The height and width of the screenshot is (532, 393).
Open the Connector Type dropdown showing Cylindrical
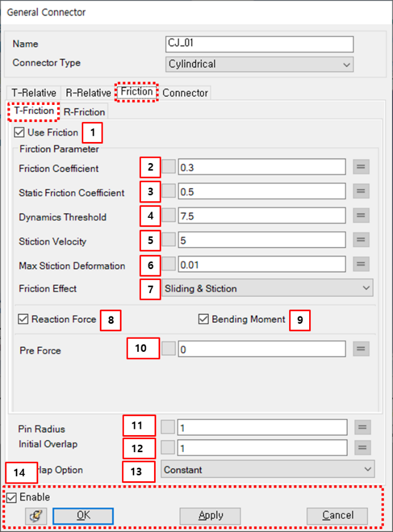pyautogui.click(x=347, y=64)
